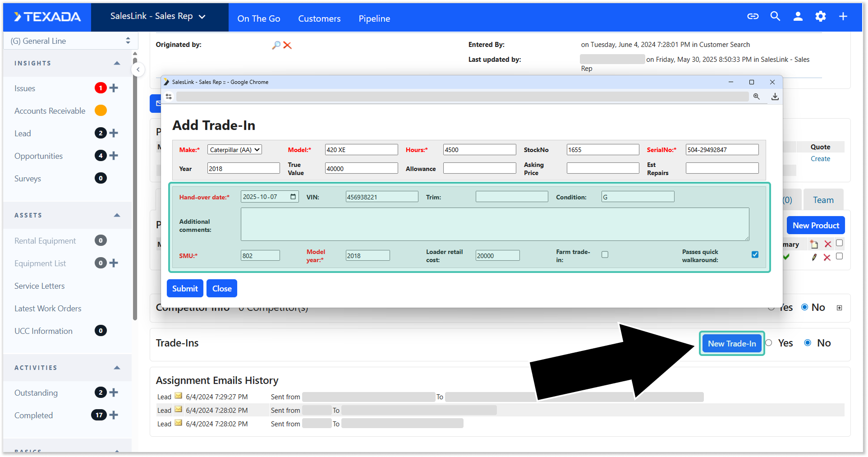Collapse the Insights section
The height and width of the screenshot is (457, 868).
[117, 63]
